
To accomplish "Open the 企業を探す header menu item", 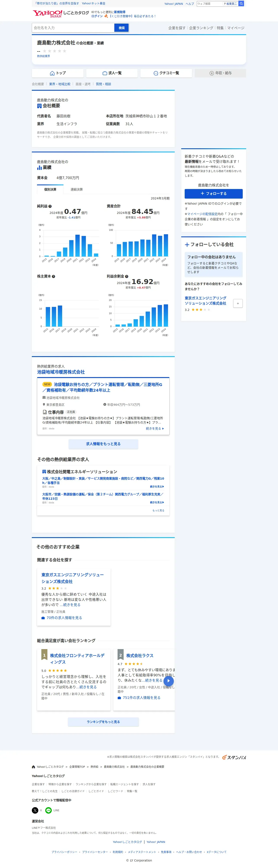I will [177, 28].
